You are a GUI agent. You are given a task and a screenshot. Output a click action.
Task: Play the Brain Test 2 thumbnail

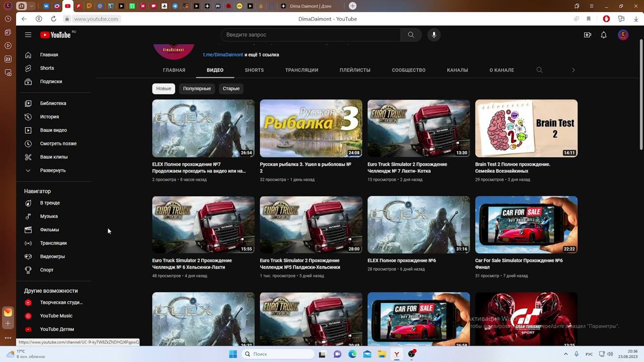point(526,128)
